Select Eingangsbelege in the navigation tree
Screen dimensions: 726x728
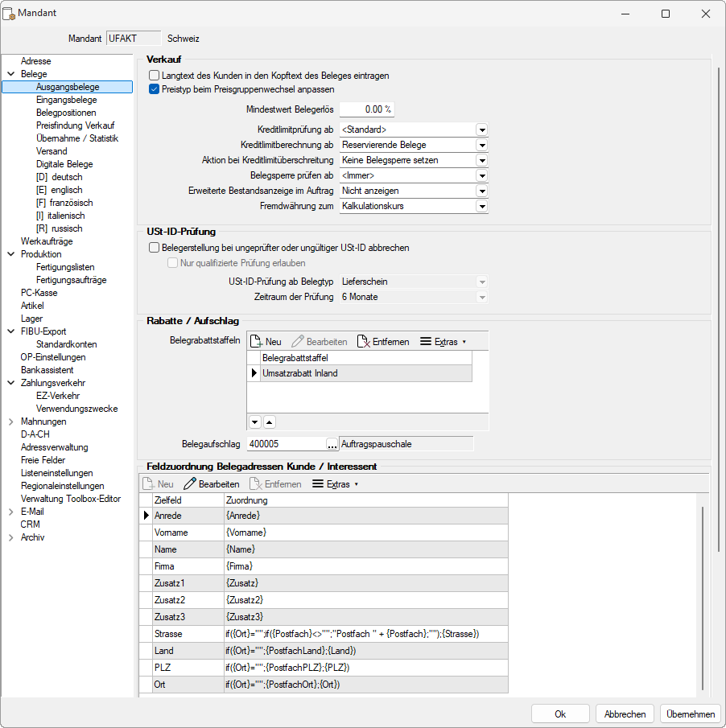tap(67, 100)
